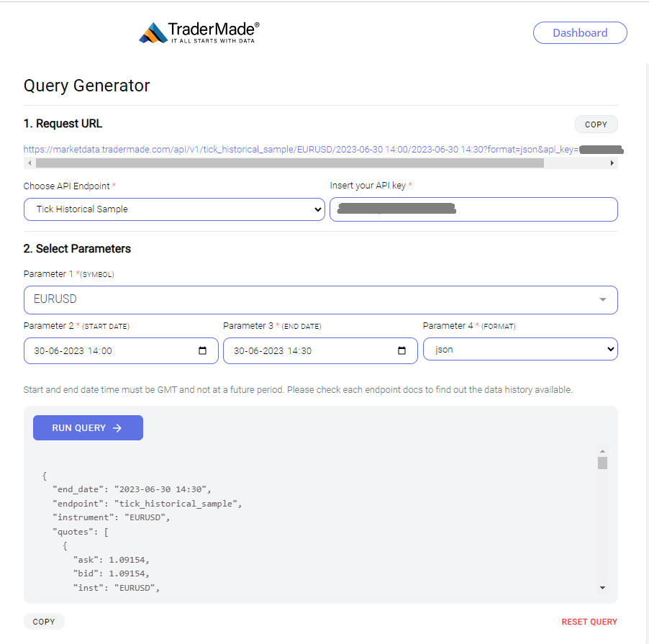This screenshot has height=644, width=649.
Task: Click the generated request URL link
Action: pyautogui.click(x=301, y=150)
